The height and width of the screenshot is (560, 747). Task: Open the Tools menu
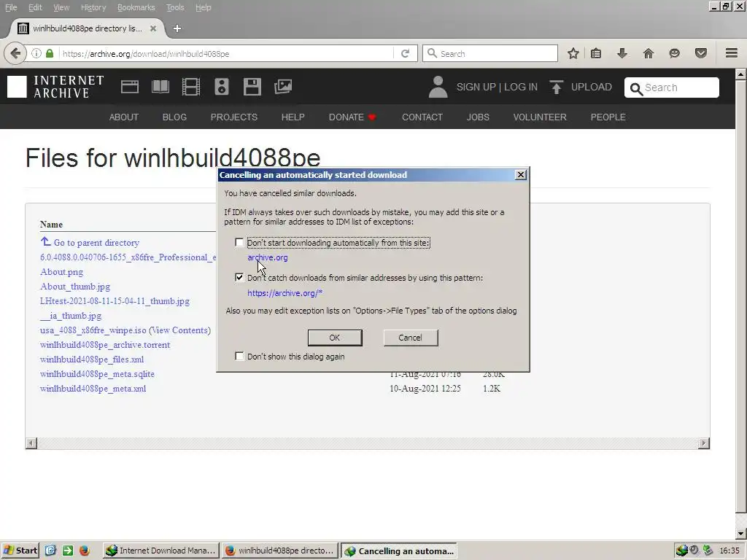[x=175, y=7]
